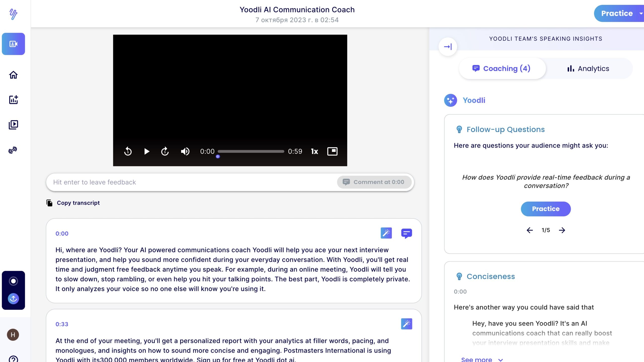
Task: Click the magic wand for 0:33 transcript
Action: (x=407, y=324)
